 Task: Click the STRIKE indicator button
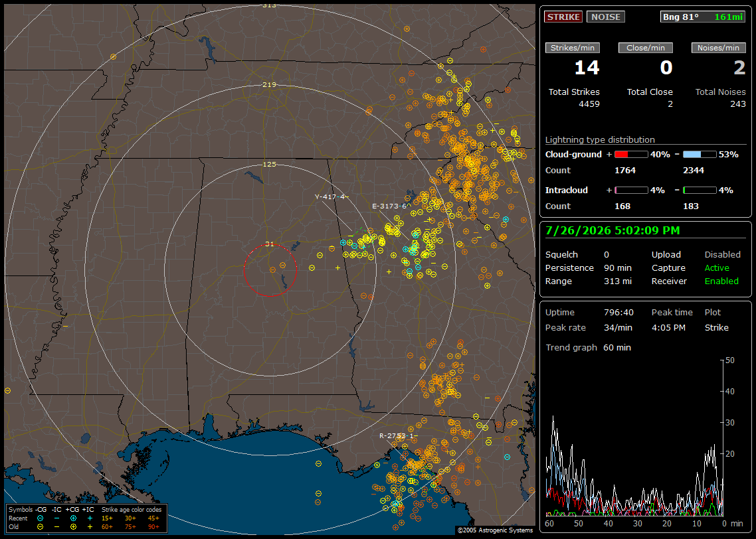(x=563, y=17)
